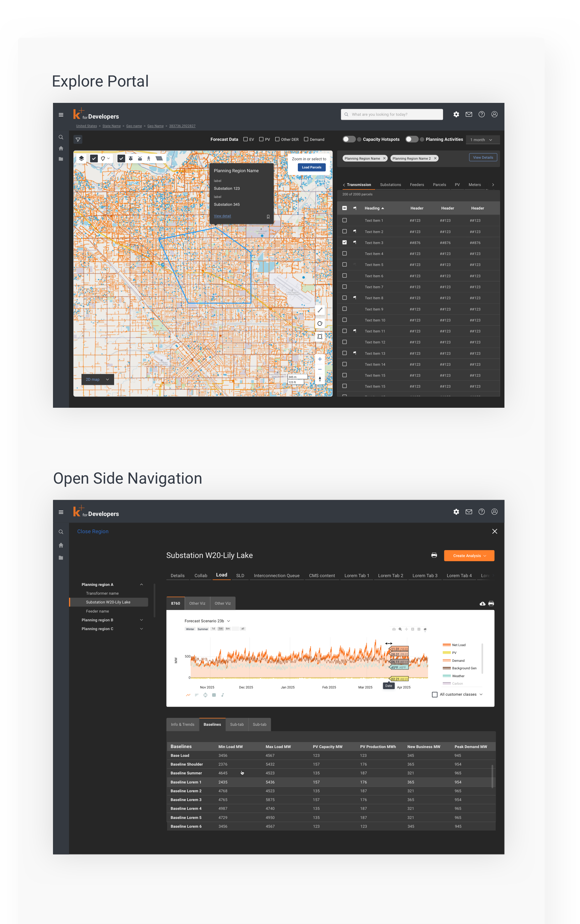The height and width of the screenshot is (924, 580).
Task: Select the solar panel layer icon
Action: click(x=159, y=158)
